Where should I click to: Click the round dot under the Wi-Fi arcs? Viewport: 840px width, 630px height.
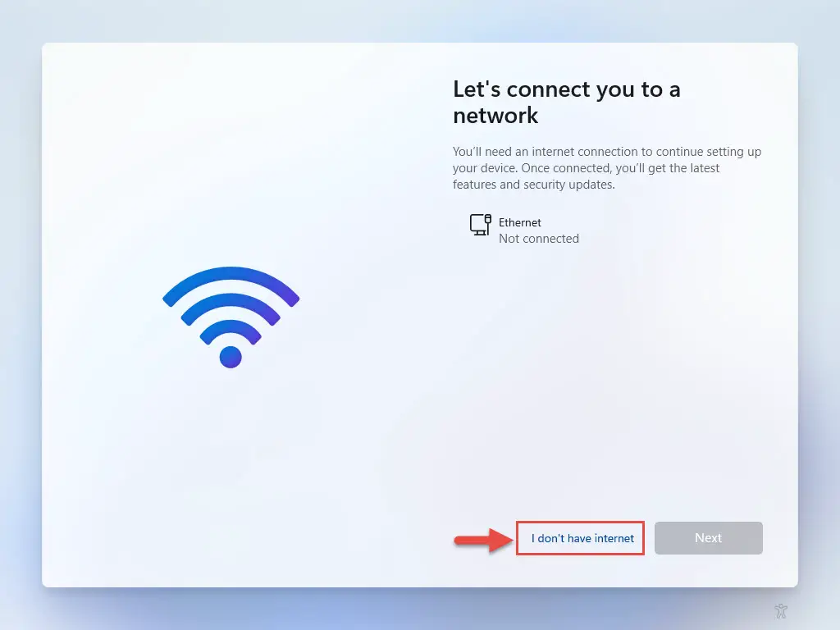[231, 357]
